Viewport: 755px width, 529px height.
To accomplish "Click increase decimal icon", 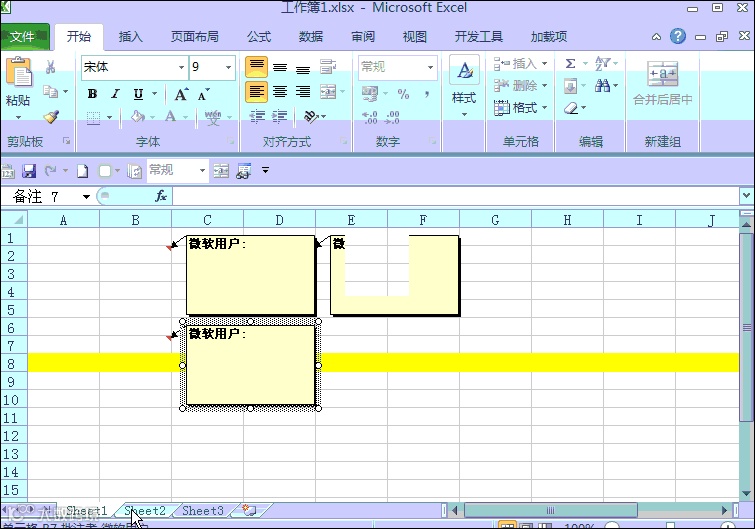I will click(x=369, y=117).
